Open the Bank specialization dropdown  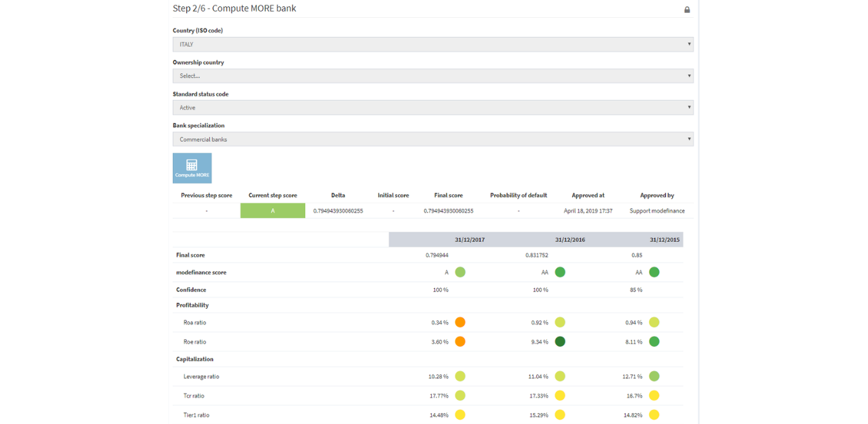[x=433, y=139]
